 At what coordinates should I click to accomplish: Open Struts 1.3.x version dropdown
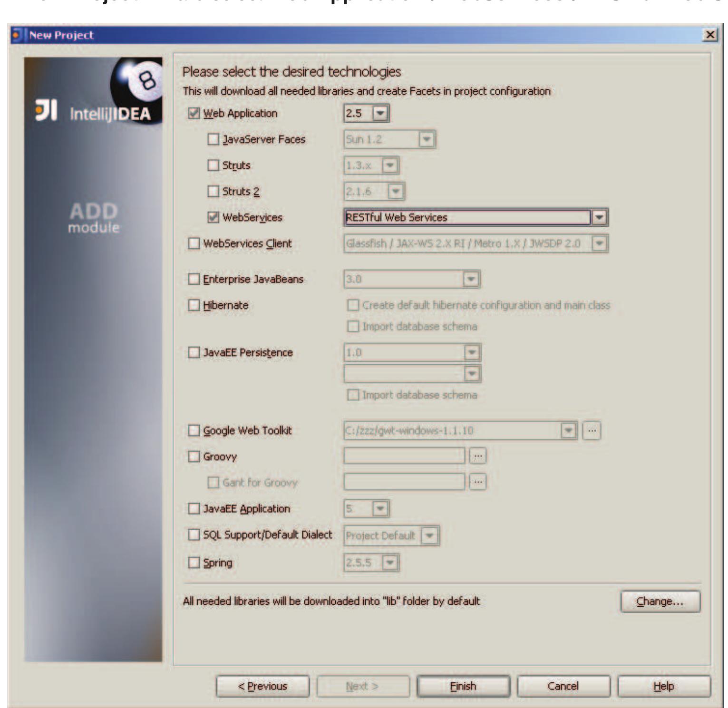[x=390, y=165]
